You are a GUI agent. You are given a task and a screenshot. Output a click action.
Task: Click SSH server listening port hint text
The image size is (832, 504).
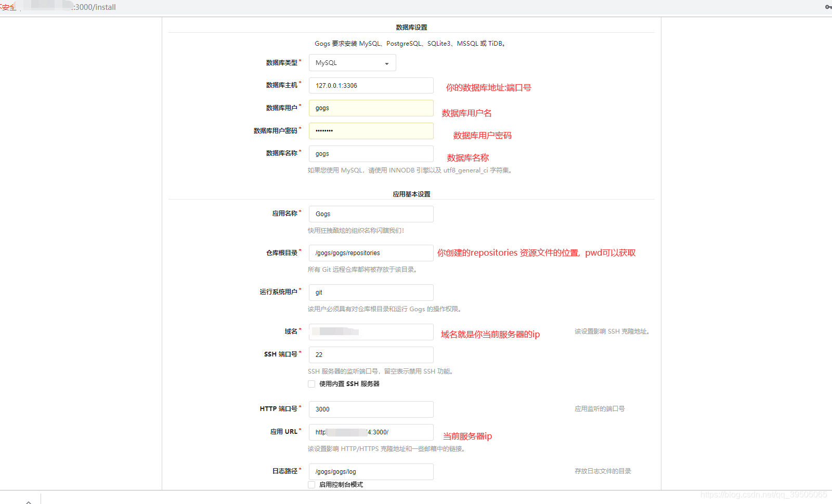click(381, 372)
